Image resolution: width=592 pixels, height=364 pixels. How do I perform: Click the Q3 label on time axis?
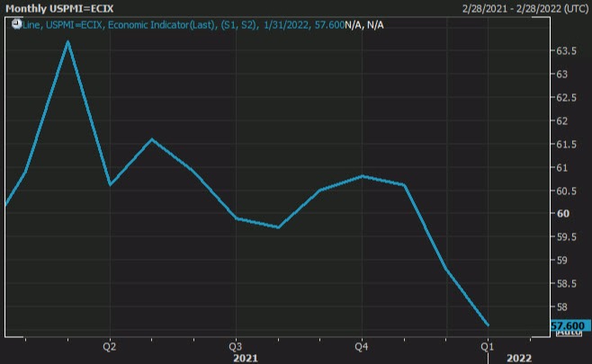pos(235,346)
